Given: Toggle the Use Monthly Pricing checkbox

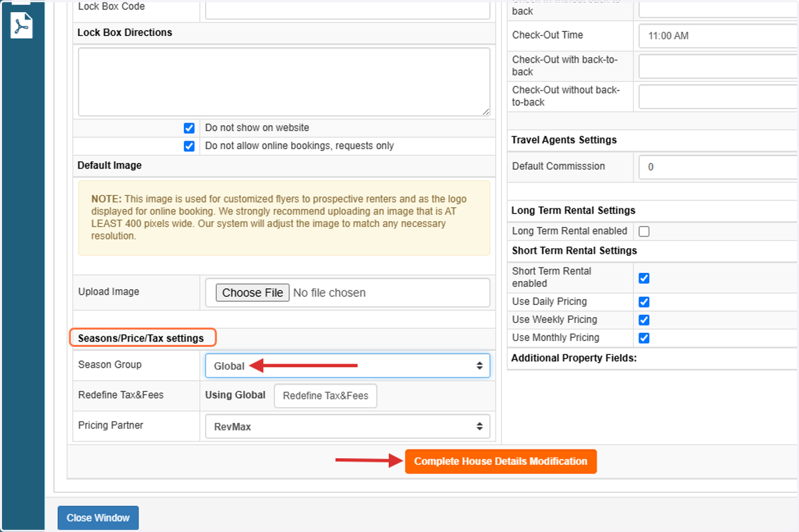Looking at the screenshot, I should pos(644,338).
